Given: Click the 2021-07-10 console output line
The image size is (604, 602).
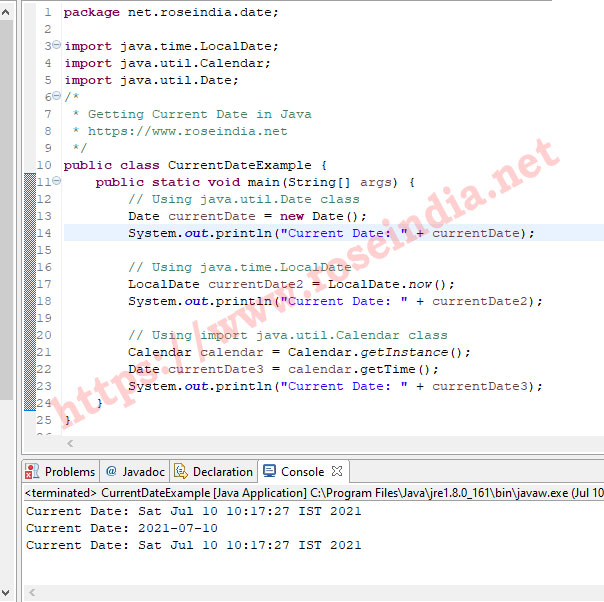Looking at the screenshot, I should 121,528.
